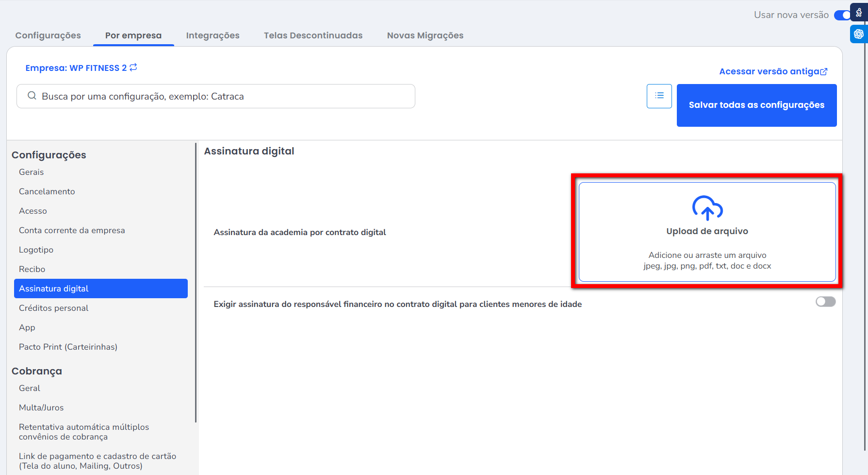Open Pacto Print (Carteirinhas) settings

68,347
